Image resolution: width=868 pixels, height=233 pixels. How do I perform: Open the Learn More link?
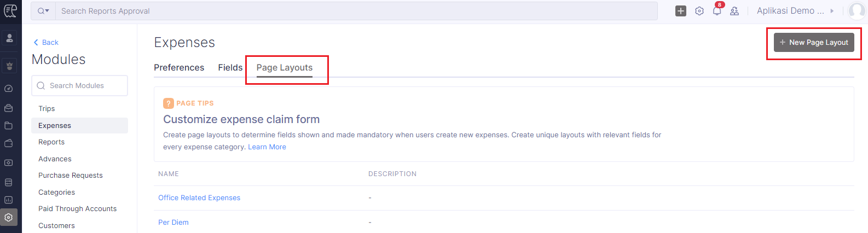[267, 147]
